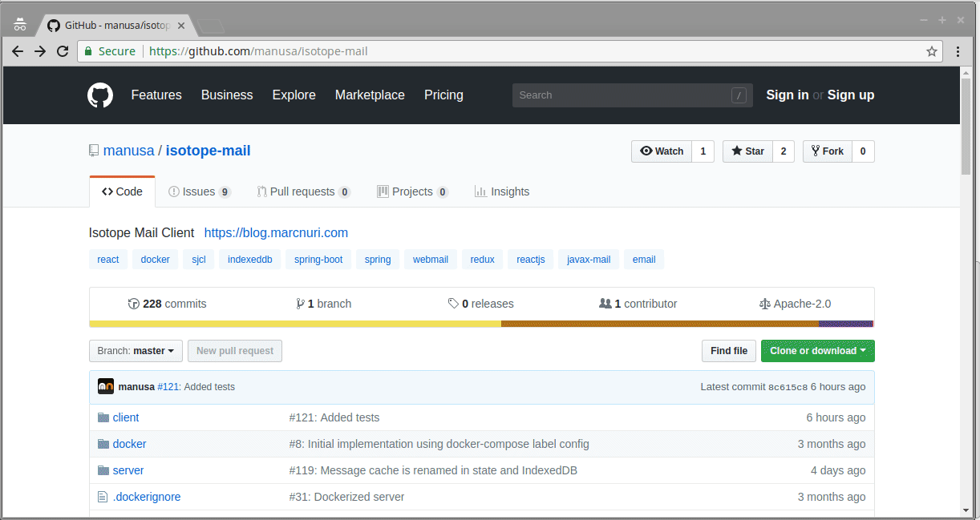Click the Find file button

(x=729, y=351)
